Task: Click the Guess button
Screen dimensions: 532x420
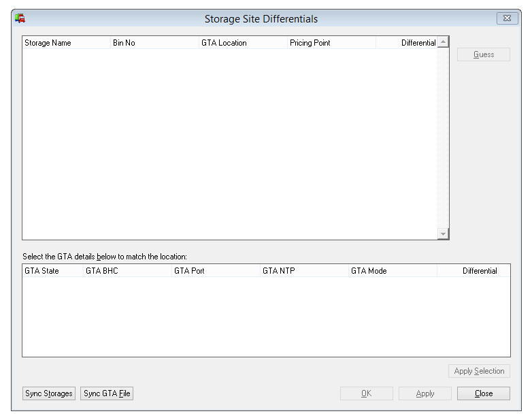Action: tap(483, 54)
